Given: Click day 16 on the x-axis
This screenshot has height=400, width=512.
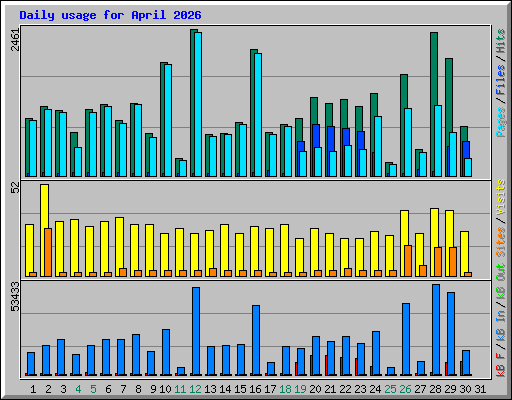Looking at the screenshot, I should (255, 389).
